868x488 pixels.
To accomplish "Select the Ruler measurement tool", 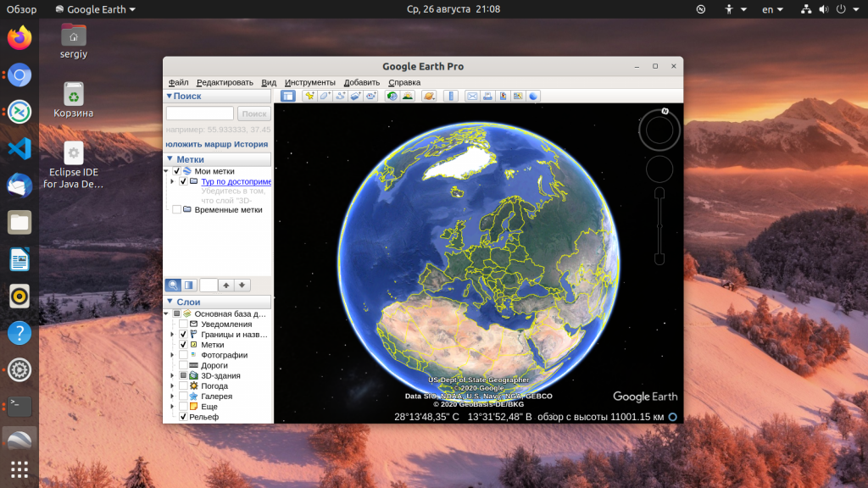I will tap(451, 96).
